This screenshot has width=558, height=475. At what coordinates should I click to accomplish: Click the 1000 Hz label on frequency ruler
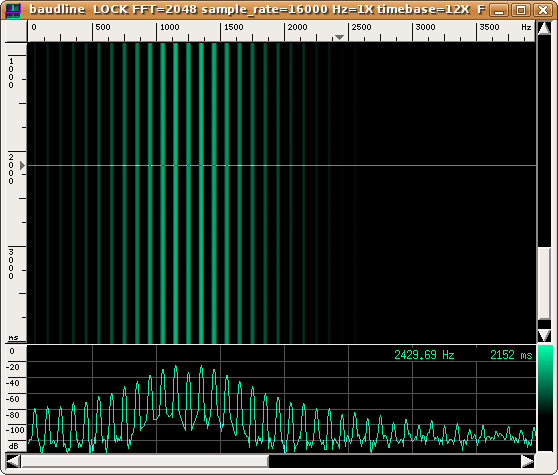tap(169, 27)
